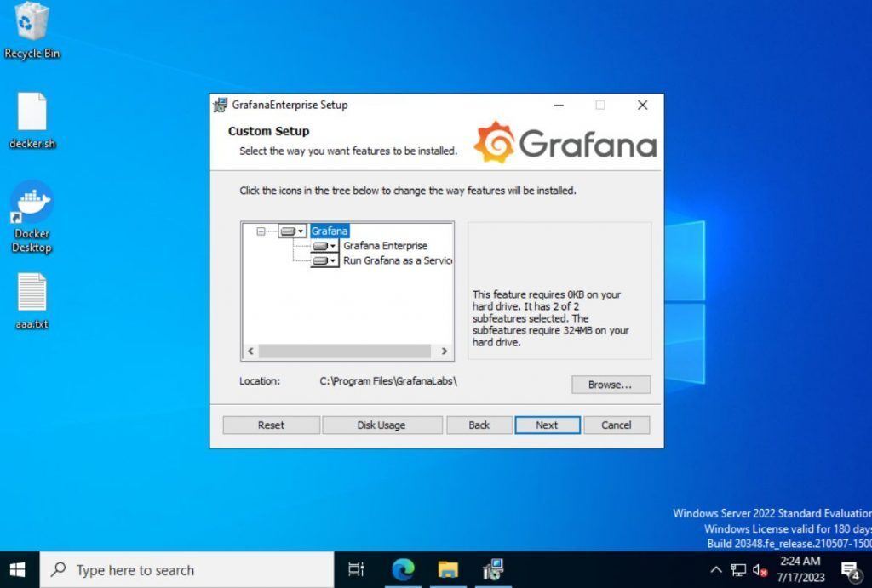
Task: Show hidden tray icons with the chevron
Action: click(717, 570)
